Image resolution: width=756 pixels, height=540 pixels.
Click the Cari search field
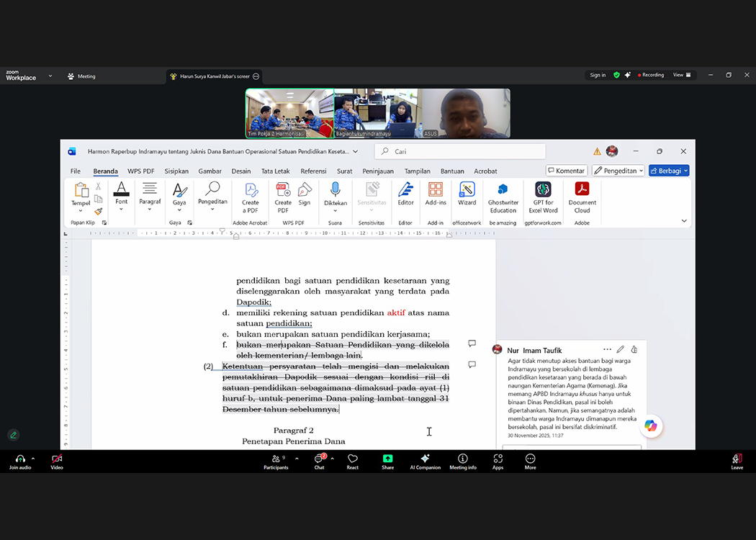[461, 151]
